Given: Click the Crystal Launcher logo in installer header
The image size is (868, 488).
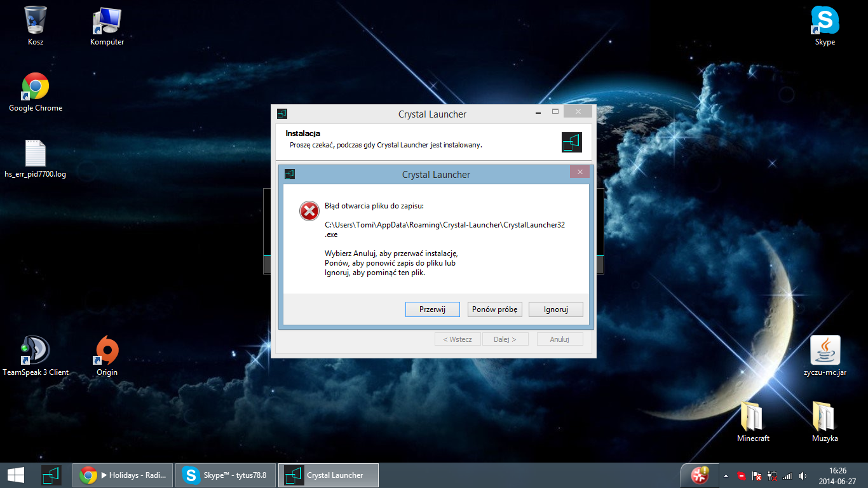Looking at the screenshot, I should pos(572,142).
